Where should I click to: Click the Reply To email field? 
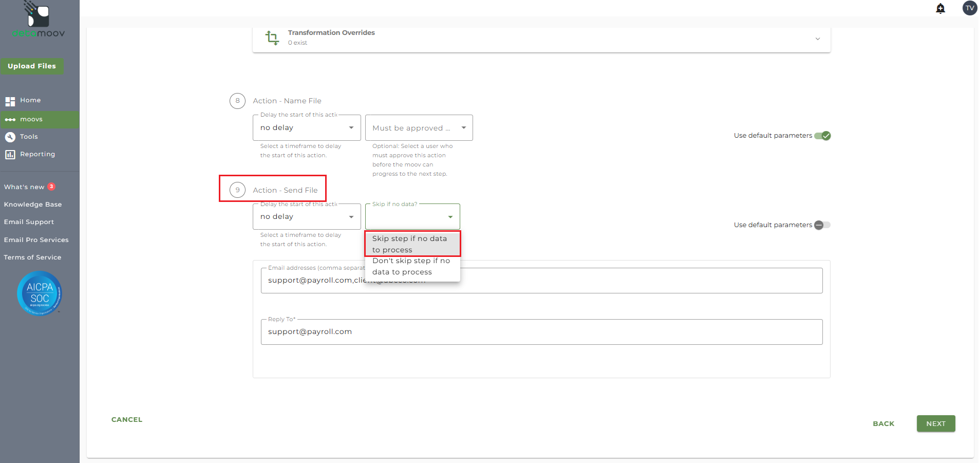(x=541, y=332)
